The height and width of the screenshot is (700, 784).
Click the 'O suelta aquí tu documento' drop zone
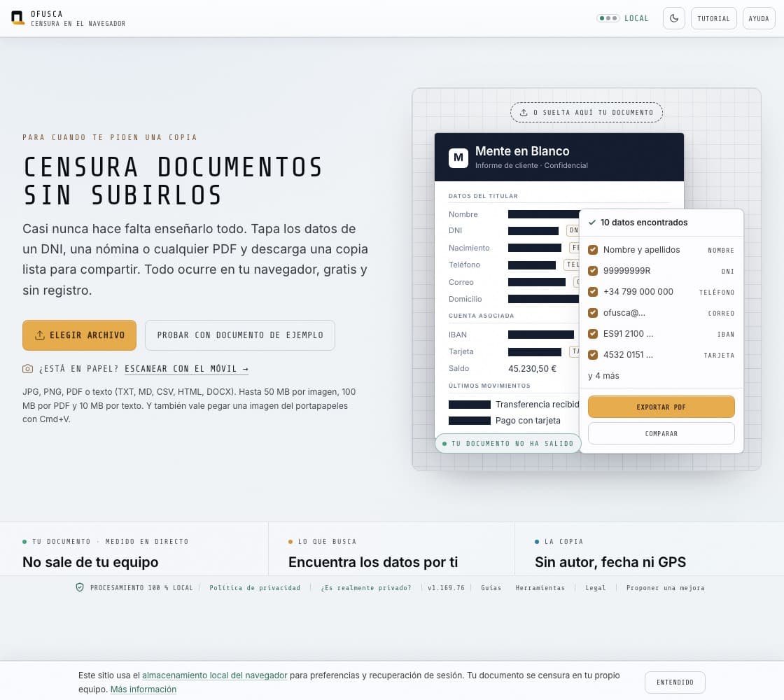coord(586,113)
